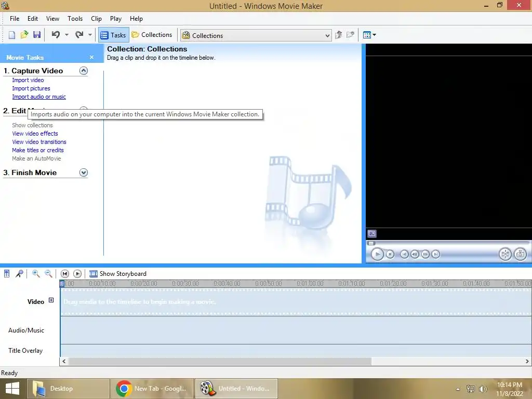Click the Make an AutoMovie entry
This screenshot has width=532, height=399.
(x=37, y=158)
